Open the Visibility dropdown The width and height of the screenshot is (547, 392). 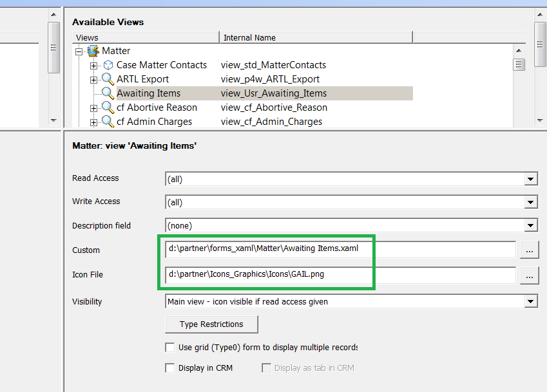[x=531, y=301]
